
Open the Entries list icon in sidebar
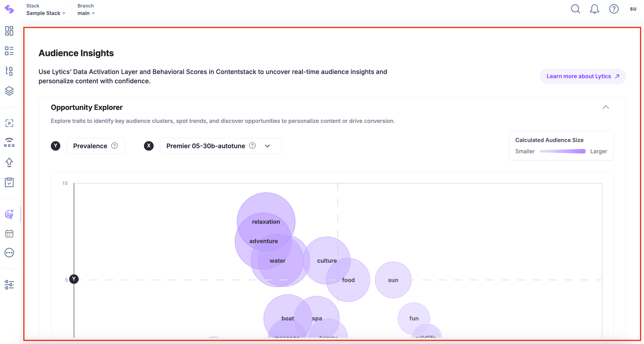coord(9,51)
